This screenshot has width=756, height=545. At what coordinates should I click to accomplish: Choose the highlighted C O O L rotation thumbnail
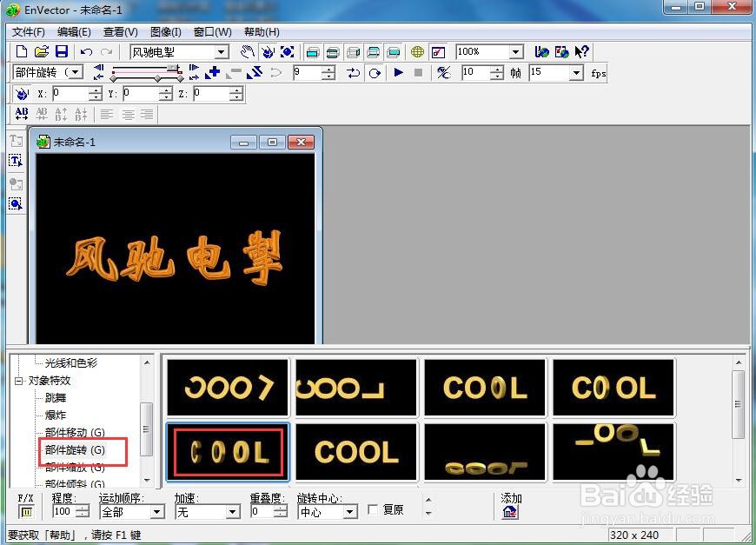tap(228, 452)
